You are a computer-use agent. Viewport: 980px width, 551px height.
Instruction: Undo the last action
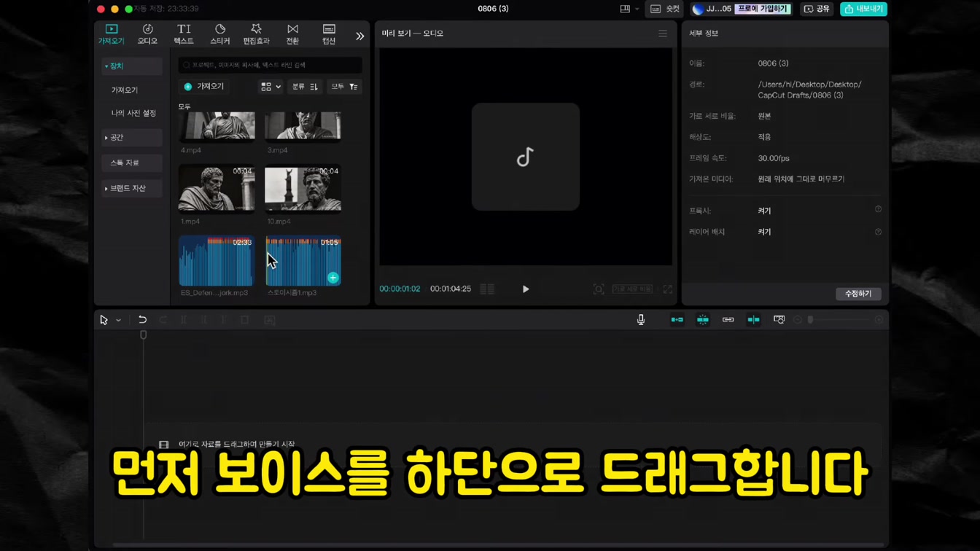point(142,320)
